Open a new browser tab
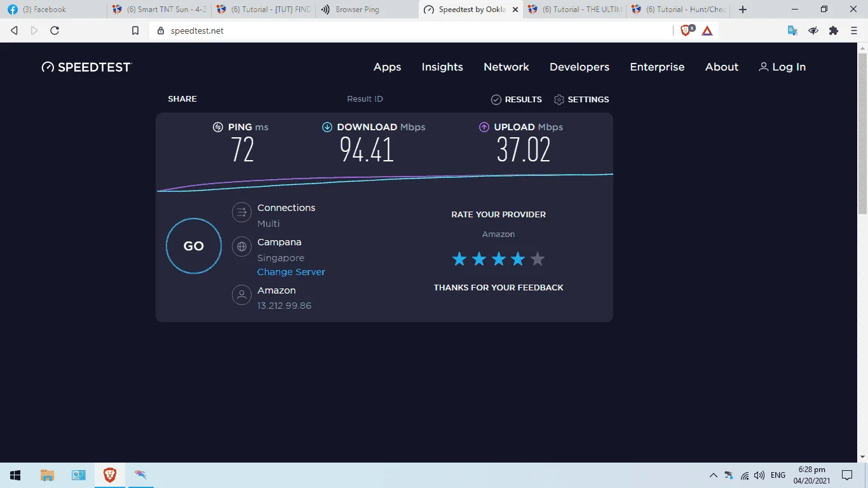 pos(743,10)
